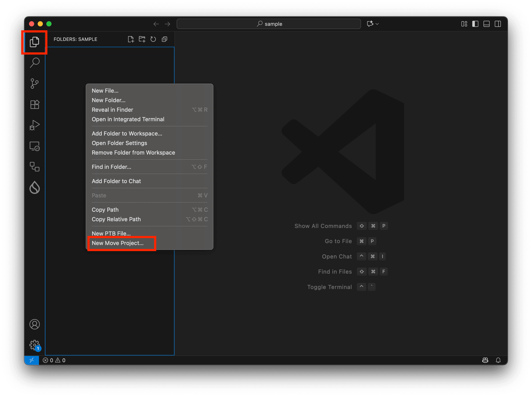The image size is (532, 397).
Task: Refresh the Explorer with the reload icon
Action: click(153, 39)
